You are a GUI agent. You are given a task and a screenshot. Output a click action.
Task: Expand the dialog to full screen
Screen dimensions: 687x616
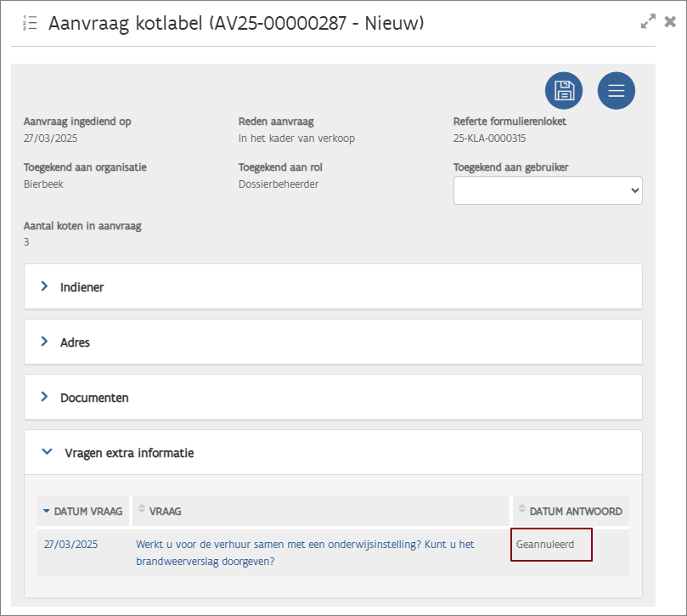pos(648,22)
